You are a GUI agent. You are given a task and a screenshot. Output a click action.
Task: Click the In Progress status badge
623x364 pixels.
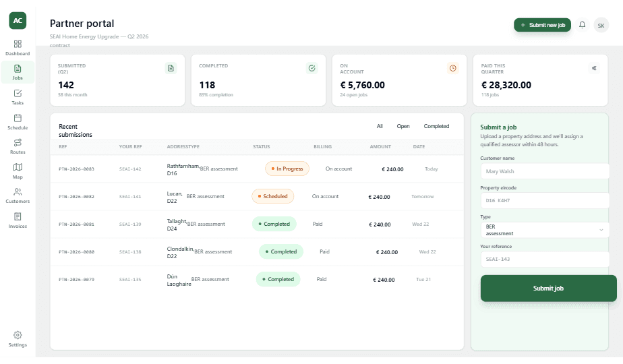287,169
